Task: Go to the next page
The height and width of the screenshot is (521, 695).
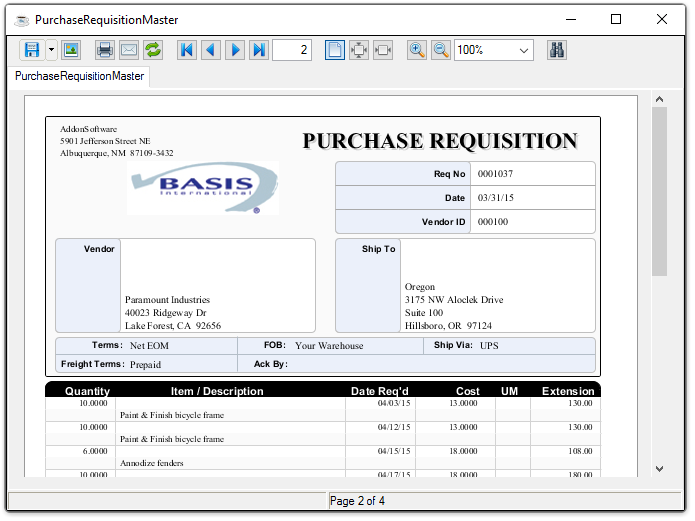Action: pos(235,50)
